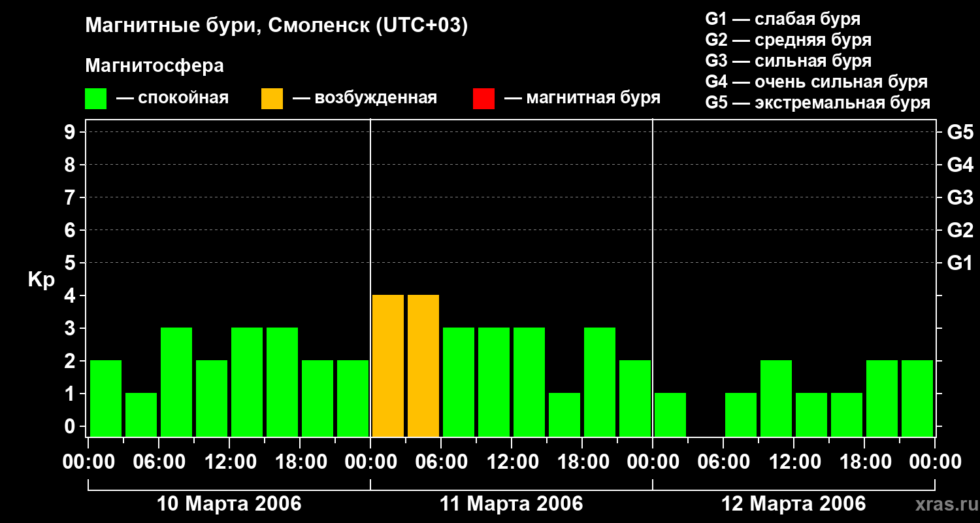This screenshot has height=523, width=980.
Task: Click the 18:00 time label under 11 March
Action: point(582,462)
